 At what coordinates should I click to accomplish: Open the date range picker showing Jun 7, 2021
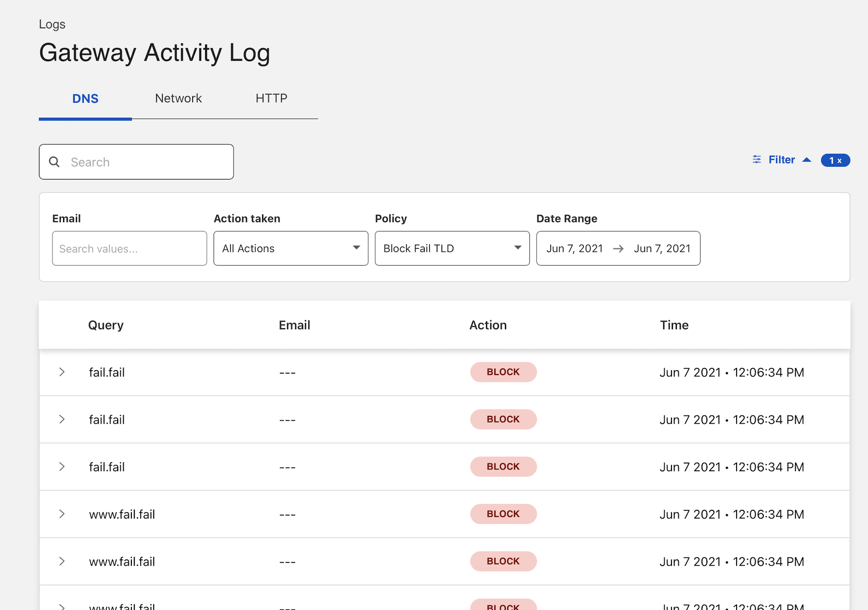point(575,248)
